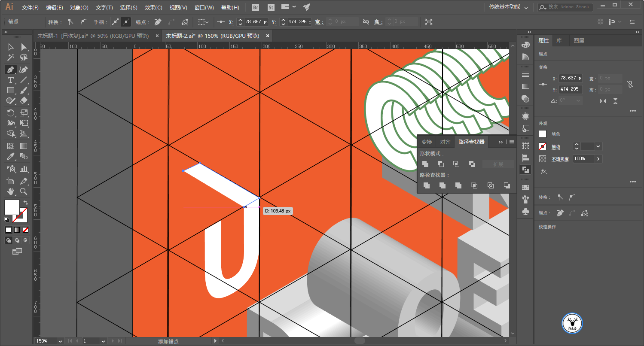Click the 描边 stroke link
The width and height of the screenshot is (644, 346).
[556, 147]
